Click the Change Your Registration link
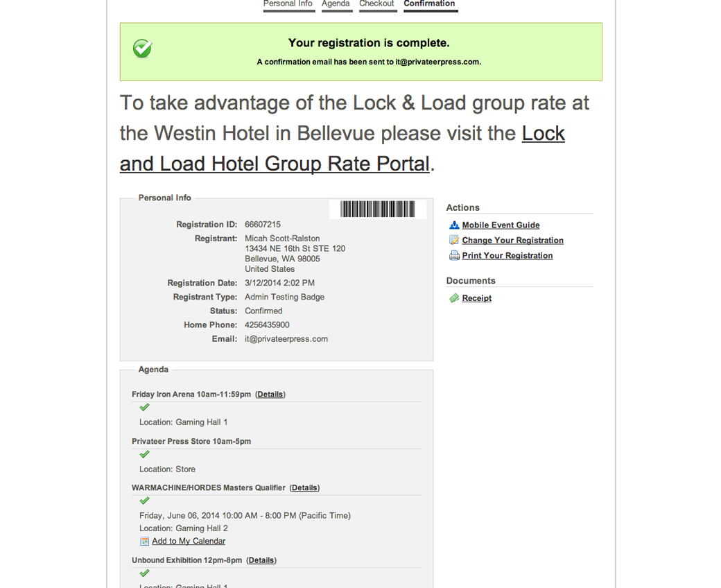This screenshot has height=588, width=721. [x=512, y=241]
